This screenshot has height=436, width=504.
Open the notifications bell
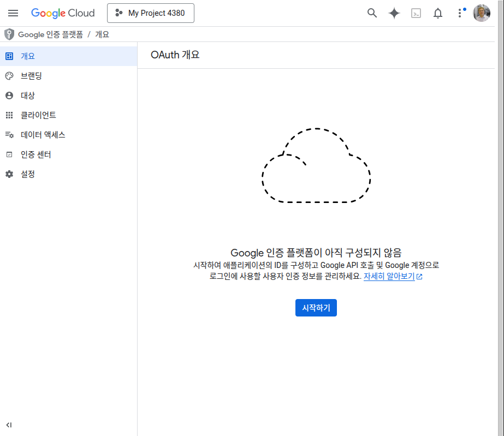438,13
